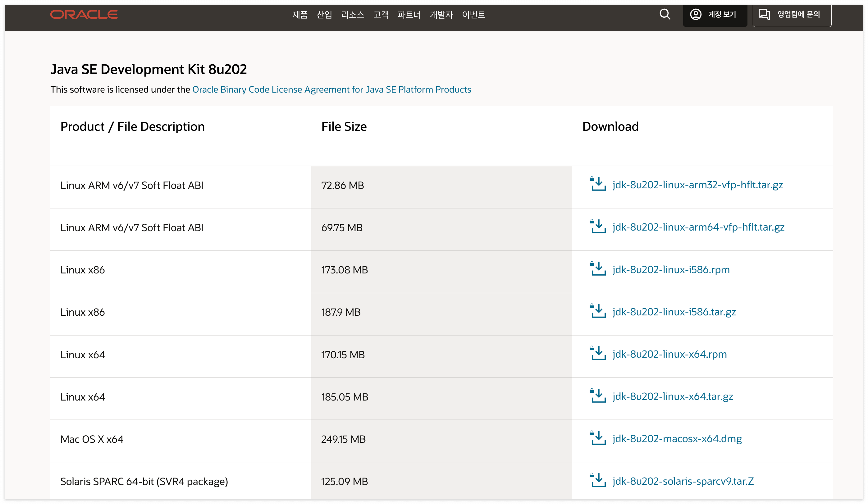Select the 249.15 MB file size cell

click(441, 441)
